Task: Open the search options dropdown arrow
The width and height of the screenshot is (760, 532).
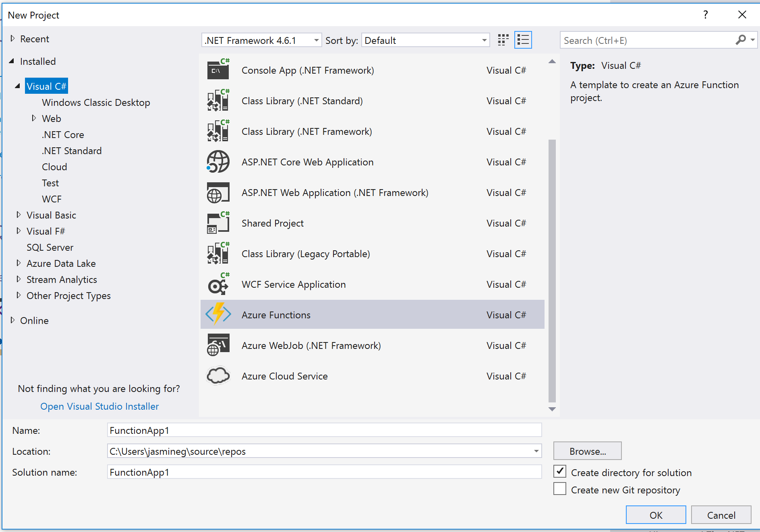Action: click(753, 40)
